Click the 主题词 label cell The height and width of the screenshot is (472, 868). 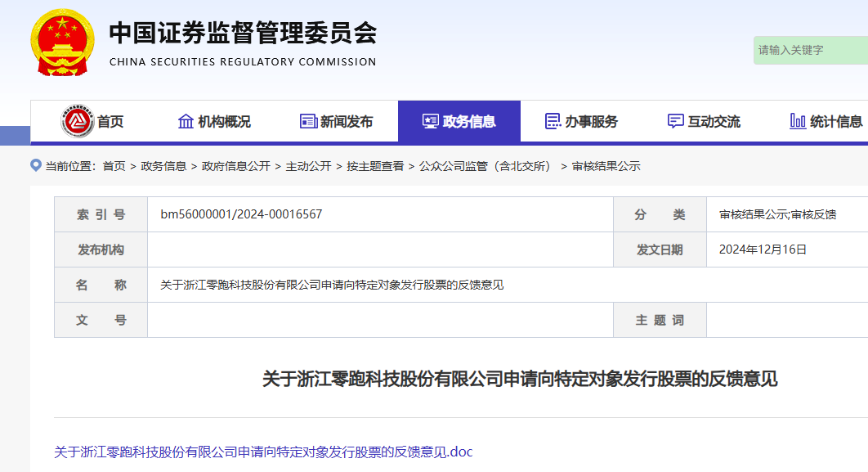click(x=660, y=320)
